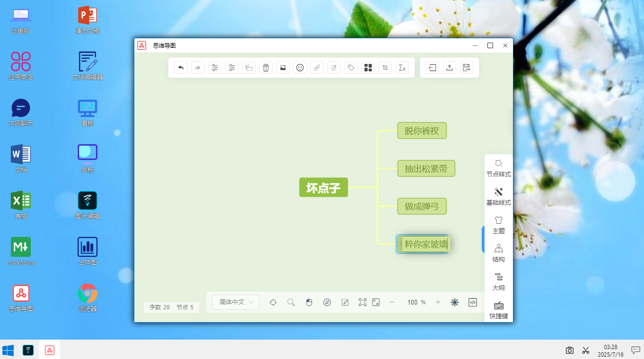Click the second sliders icon before child-node icon

[232, 68]
